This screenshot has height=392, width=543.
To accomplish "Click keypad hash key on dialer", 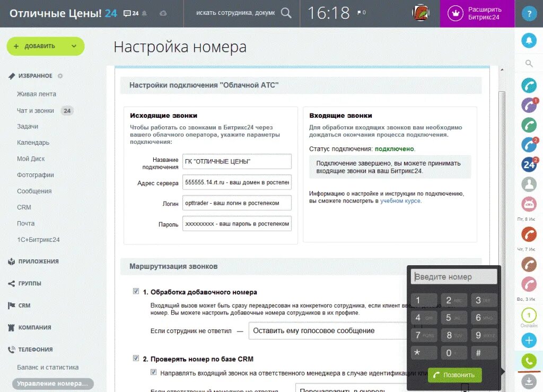I will pos(484,353).
